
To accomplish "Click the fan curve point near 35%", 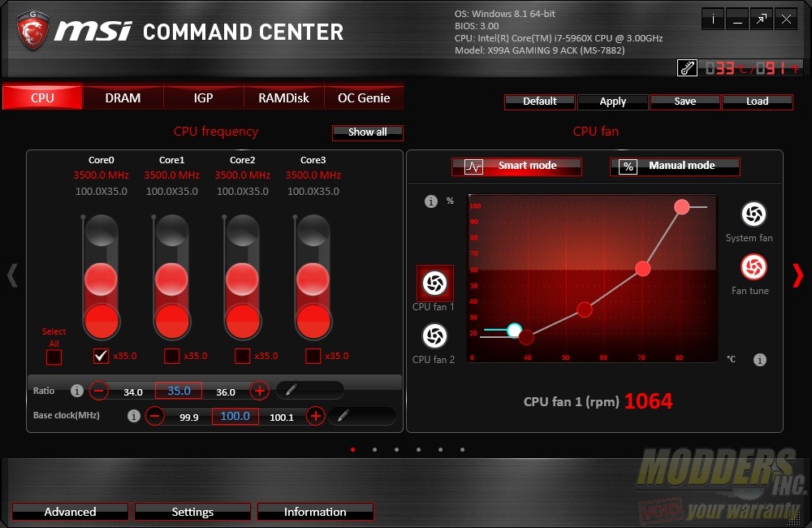I will [x=585, y=309].
